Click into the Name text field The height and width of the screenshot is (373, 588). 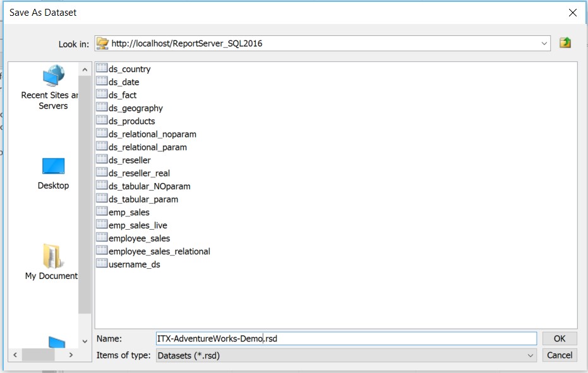(x=346, y=338)
